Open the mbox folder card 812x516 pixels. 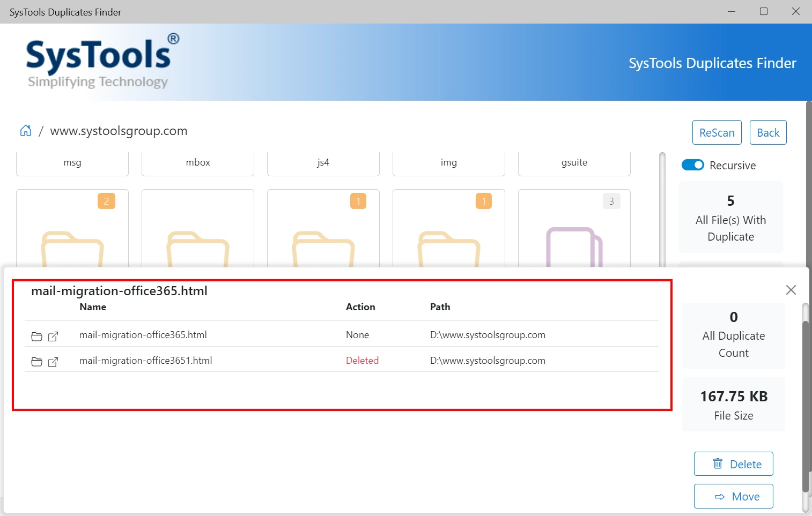(198, 163)
